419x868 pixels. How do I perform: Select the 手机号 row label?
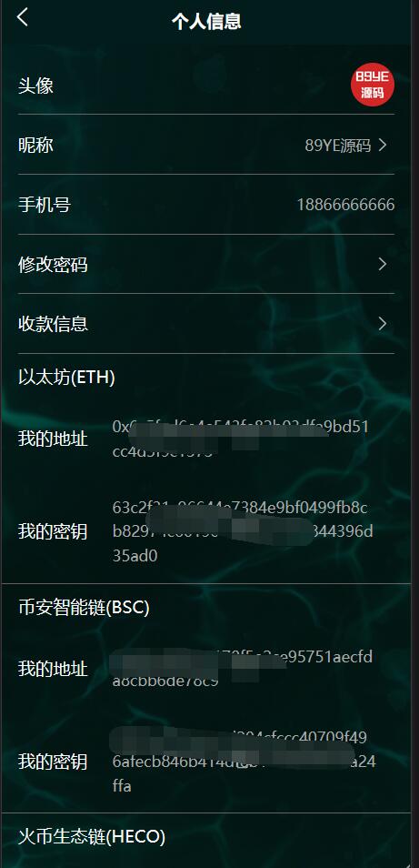pyautogui.click(x=45, y=206)
